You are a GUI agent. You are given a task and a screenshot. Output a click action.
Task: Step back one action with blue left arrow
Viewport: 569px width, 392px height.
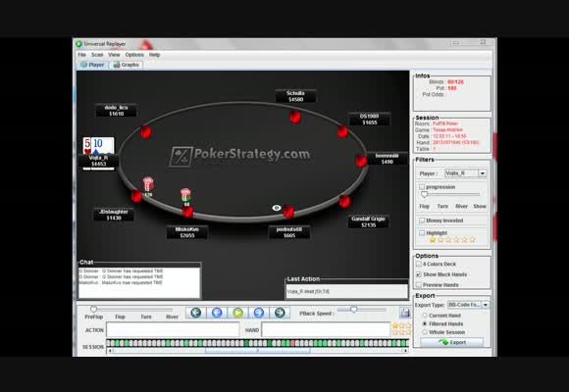217,313
